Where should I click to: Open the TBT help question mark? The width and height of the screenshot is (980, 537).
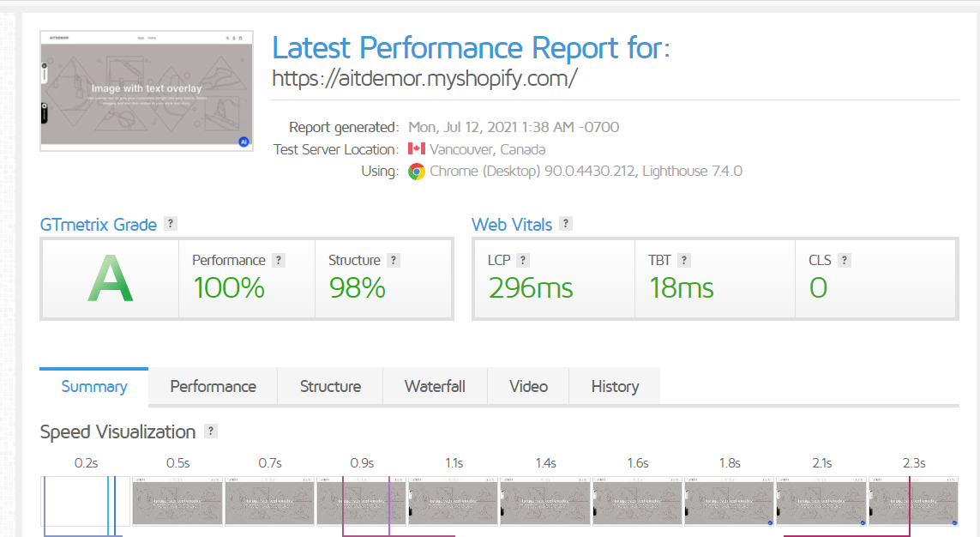[683, 260]
